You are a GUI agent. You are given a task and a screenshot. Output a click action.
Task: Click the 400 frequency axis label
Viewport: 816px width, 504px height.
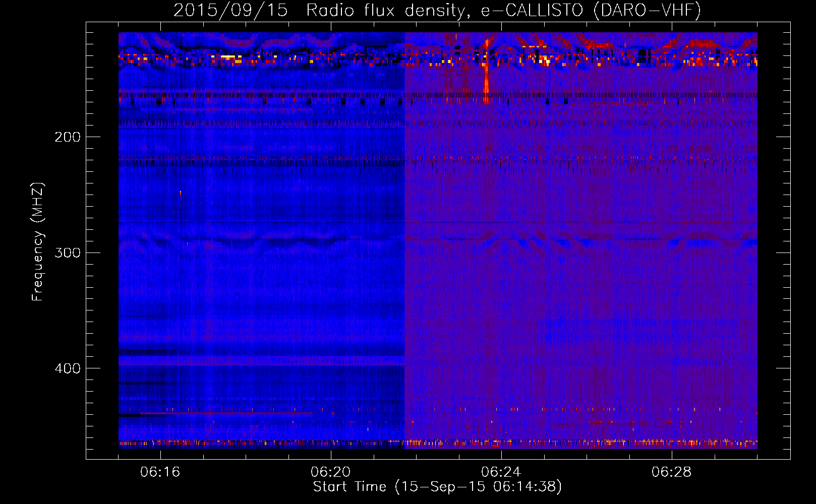click(67, 368)
